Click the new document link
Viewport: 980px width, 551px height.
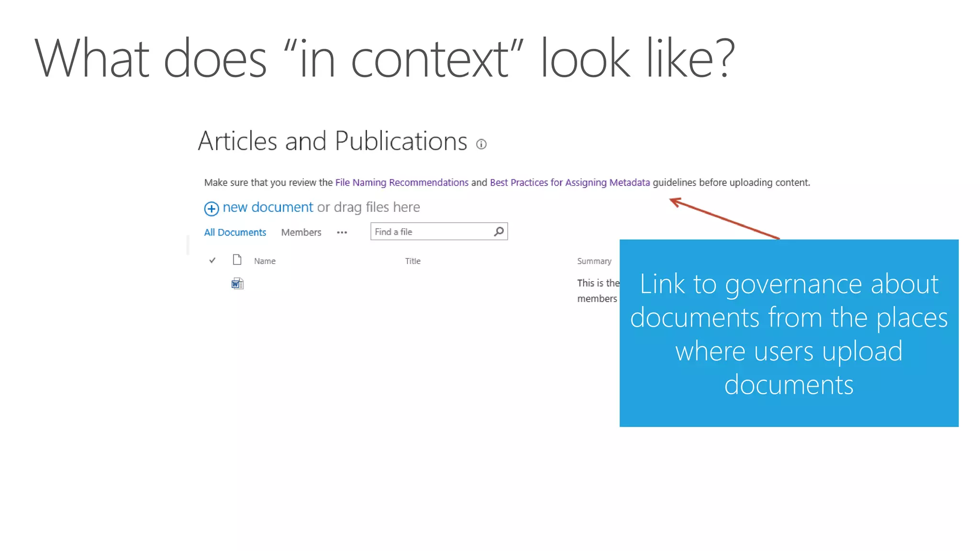pos(268,207)
